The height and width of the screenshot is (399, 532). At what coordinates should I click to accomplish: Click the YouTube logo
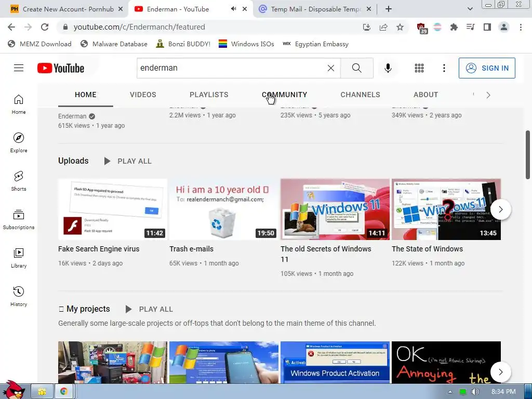pyautogui.click(x=61, y=68)
